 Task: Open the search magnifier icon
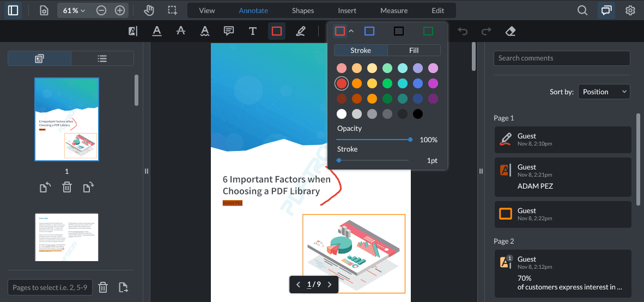tap(582, 10)
